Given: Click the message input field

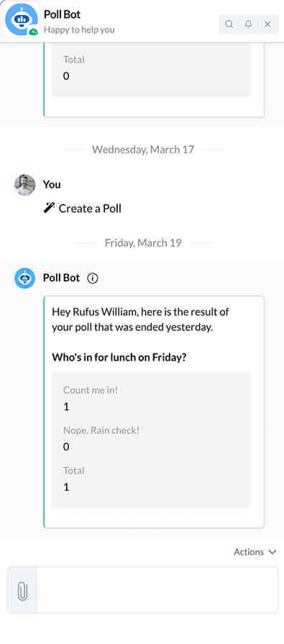Looking at the screenshot, I should (x=157, y=591).
